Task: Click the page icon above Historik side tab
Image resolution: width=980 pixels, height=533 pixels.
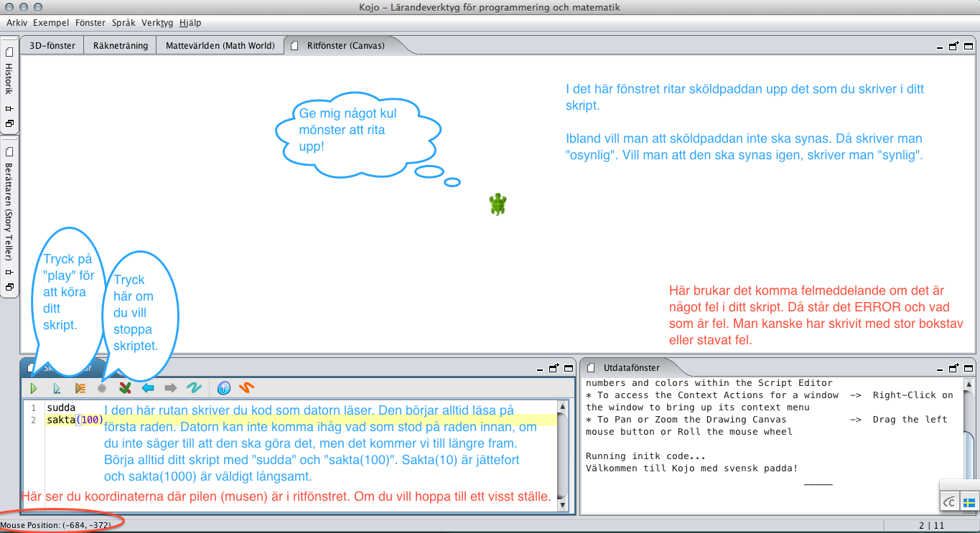Action: tap(9, 52)
